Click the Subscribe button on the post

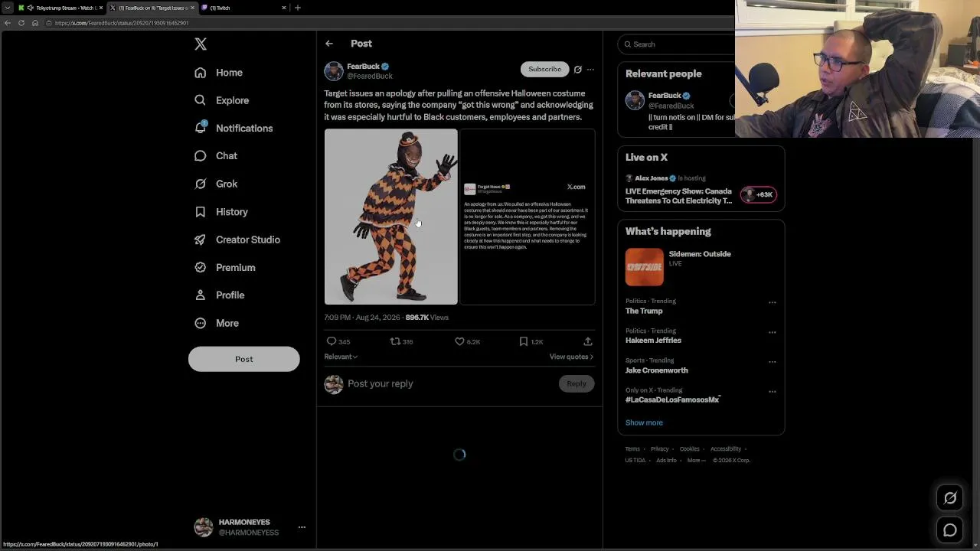coord(544,70)
